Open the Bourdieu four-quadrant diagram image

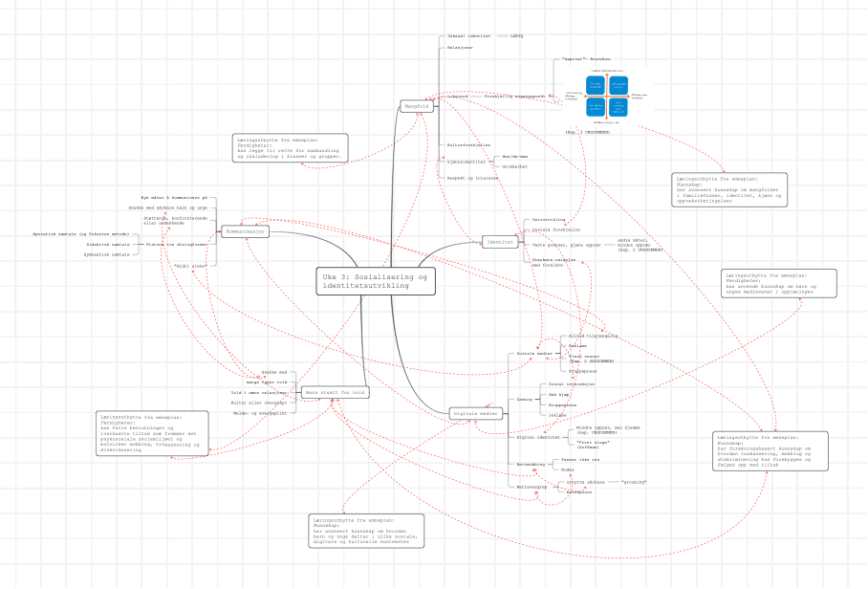[x=607, y=97]
